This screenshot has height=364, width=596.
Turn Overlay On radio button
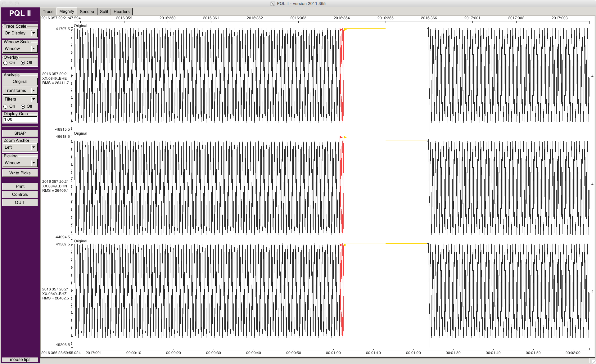(x=6, y=63)
